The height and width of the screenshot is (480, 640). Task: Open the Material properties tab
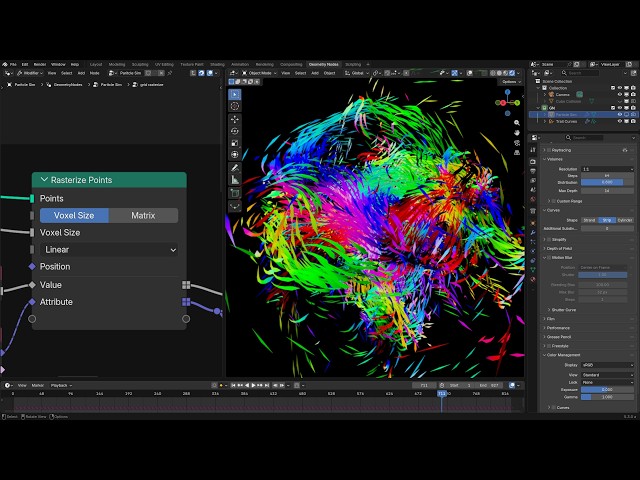[533, 279]
